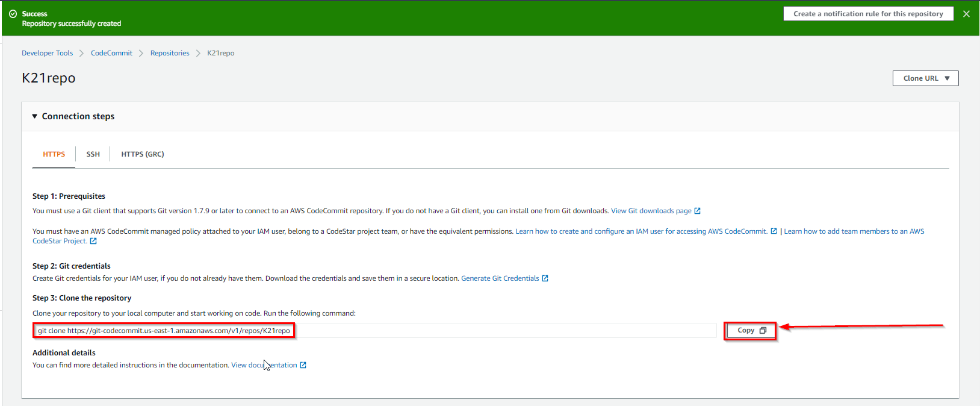
Task: Collapse the Connection steps section
Action: (x=35, y=116)
